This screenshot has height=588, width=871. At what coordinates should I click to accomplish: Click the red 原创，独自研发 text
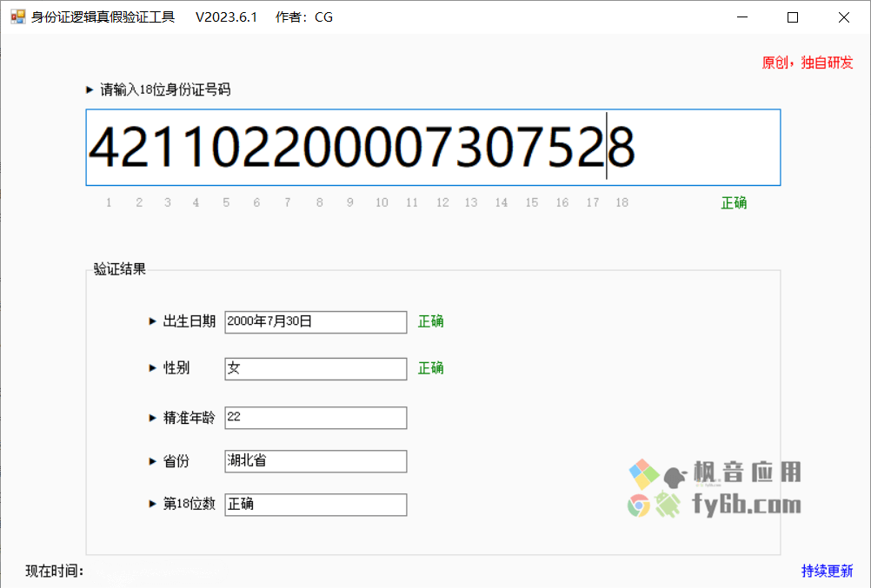point(808,63)
